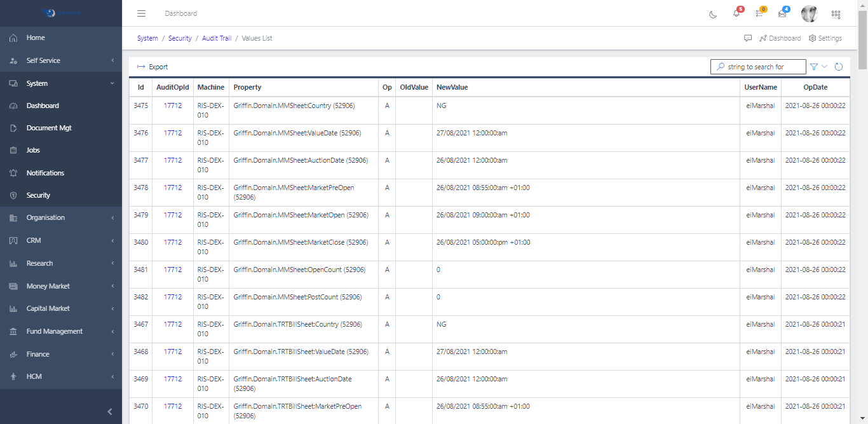Open the apps grid icon in the header

(836, 14)
